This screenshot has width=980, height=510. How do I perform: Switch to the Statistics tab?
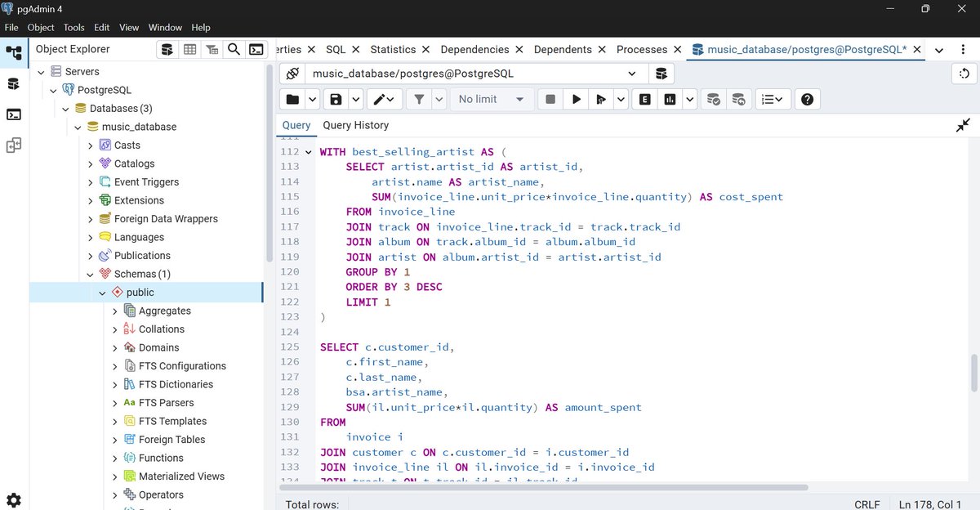point(393,49)
